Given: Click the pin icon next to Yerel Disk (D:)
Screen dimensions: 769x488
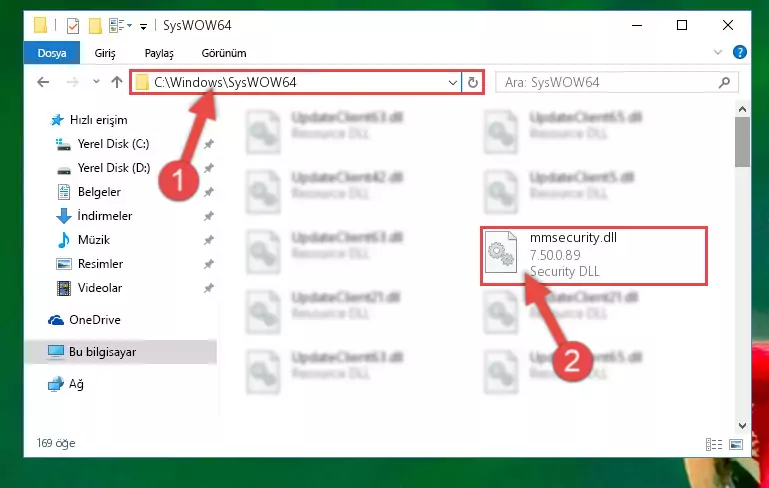Looking at the screenshot, I should click(x=209, y=168).
